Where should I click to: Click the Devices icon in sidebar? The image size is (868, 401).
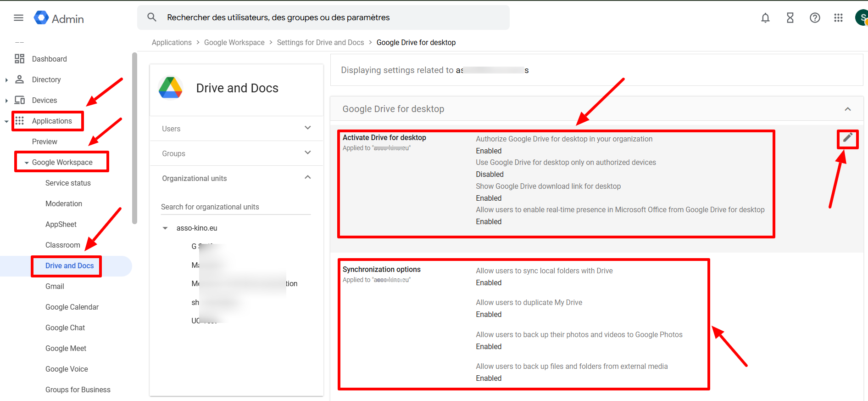pyautogui.click(x=19, y=100)
